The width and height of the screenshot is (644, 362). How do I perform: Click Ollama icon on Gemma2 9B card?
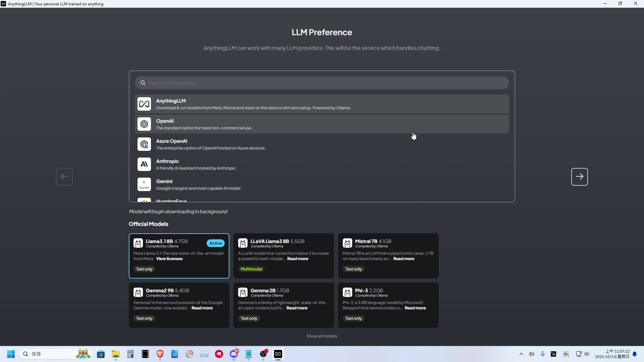(138, 292)
